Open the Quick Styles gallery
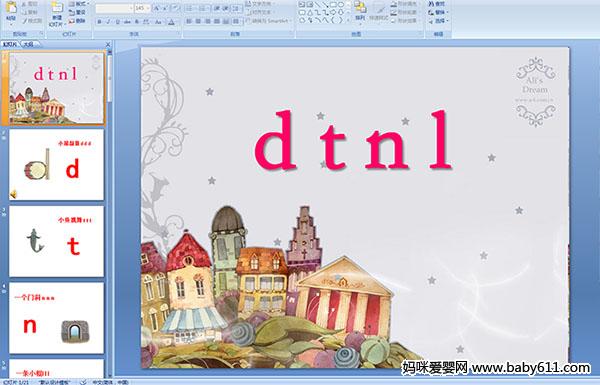 pyautogui.click(x=380, y=11)
